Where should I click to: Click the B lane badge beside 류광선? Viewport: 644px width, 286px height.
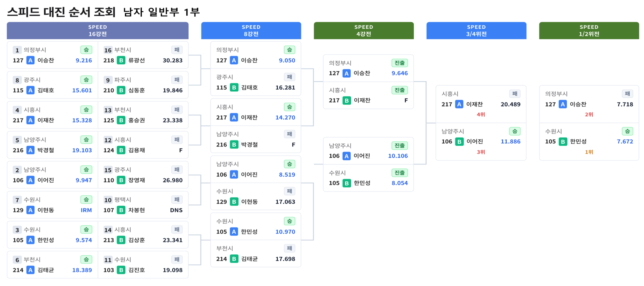click(121, 60)
